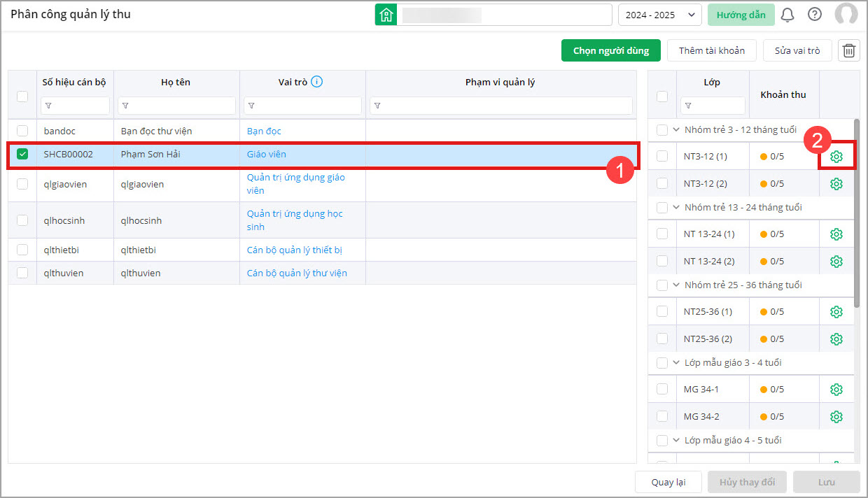The width and height of the screenshot is (868, 498).
Task: Open settings gear for class NT3-12 (1)
Action: (x=836, y=157)
